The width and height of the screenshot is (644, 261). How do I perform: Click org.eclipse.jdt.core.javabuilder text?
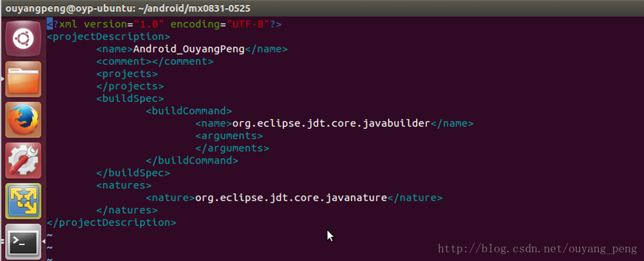tap(331, 123)
